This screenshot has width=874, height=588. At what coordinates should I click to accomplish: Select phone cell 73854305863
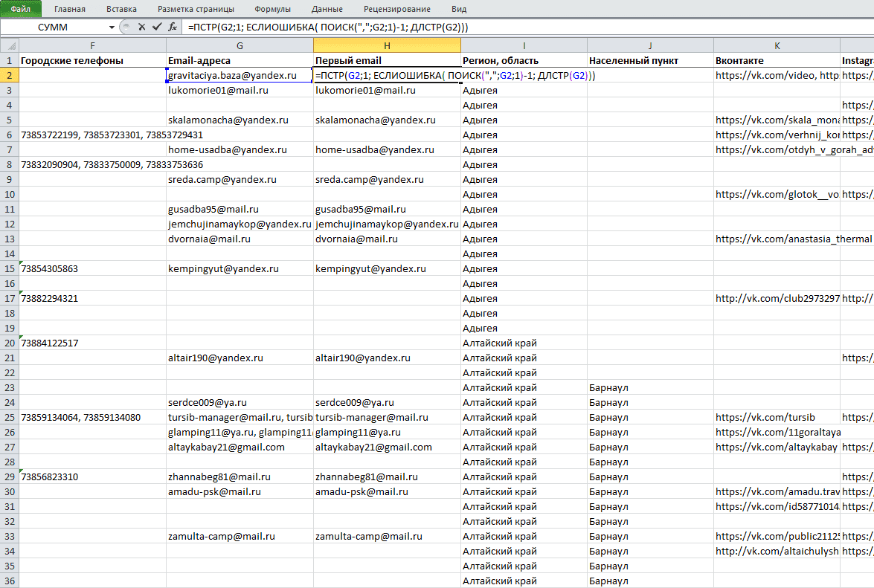point(92,268)
